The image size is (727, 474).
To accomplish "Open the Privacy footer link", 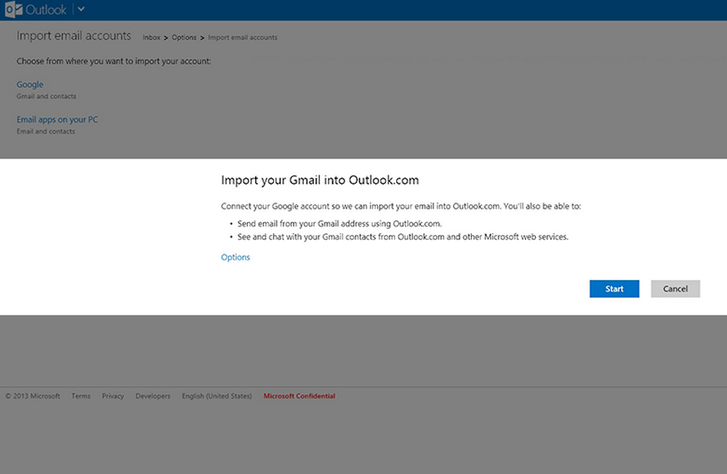I will (x=113, y=396).
